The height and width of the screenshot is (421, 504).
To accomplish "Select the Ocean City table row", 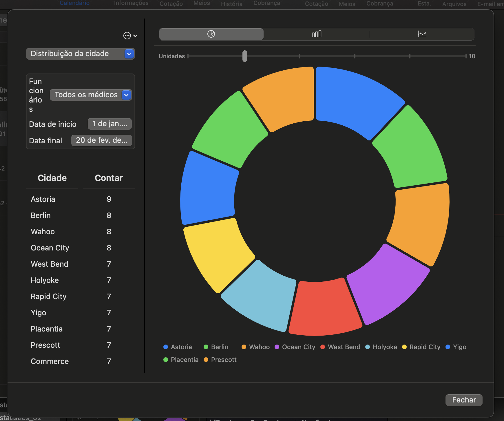I will point(80,248).
